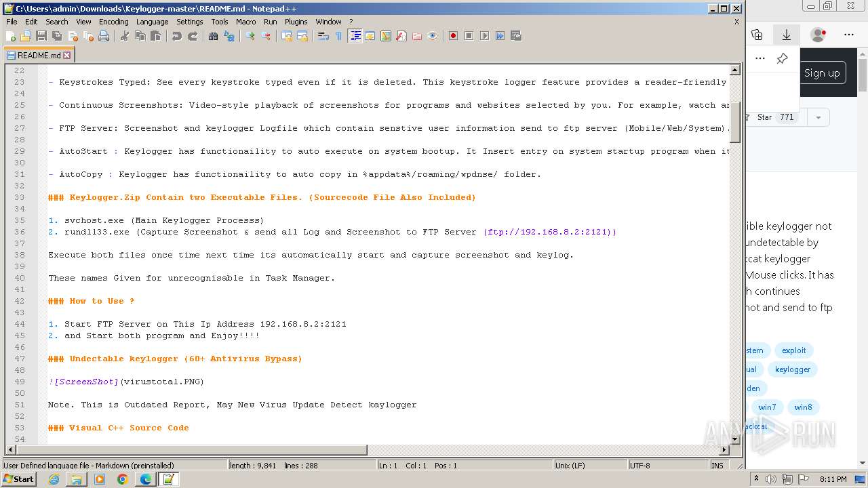868x488 pixels.
Task: Expand the Star dropdown arrow in browser
Action: point(818,117)
